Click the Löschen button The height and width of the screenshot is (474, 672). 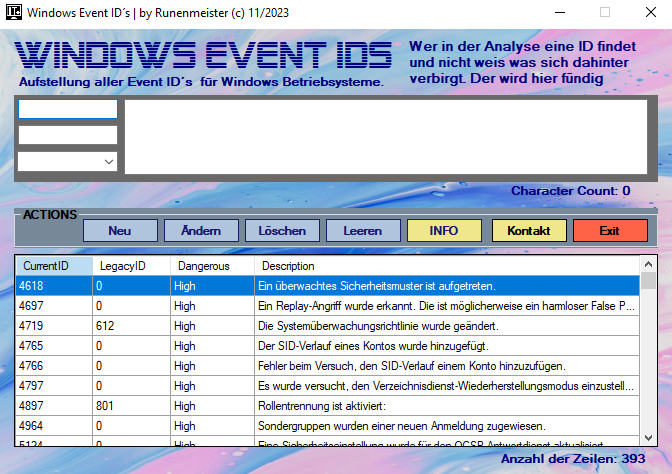click(x=282, y=231)
